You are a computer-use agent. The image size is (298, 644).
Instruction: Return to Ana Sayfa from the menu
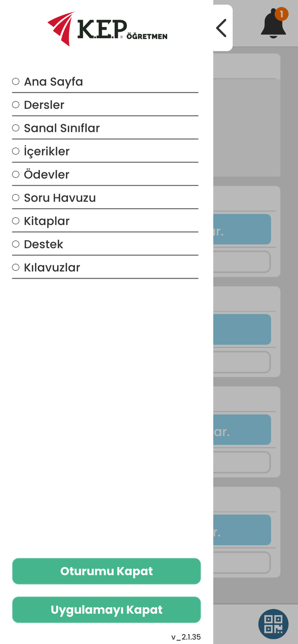54,81
